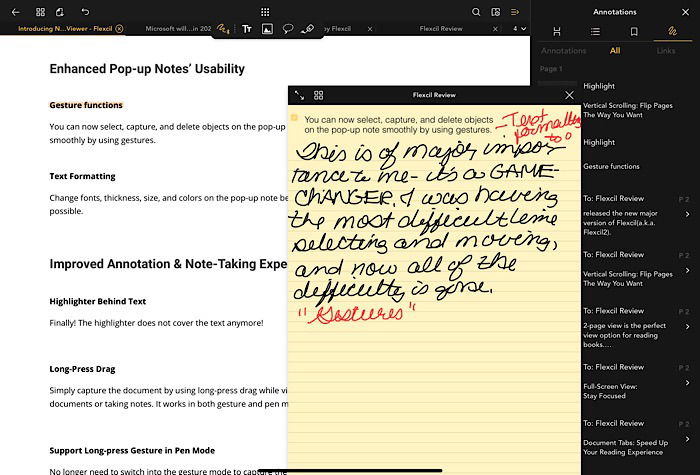Open the search magnifier icon

(476, 12)
